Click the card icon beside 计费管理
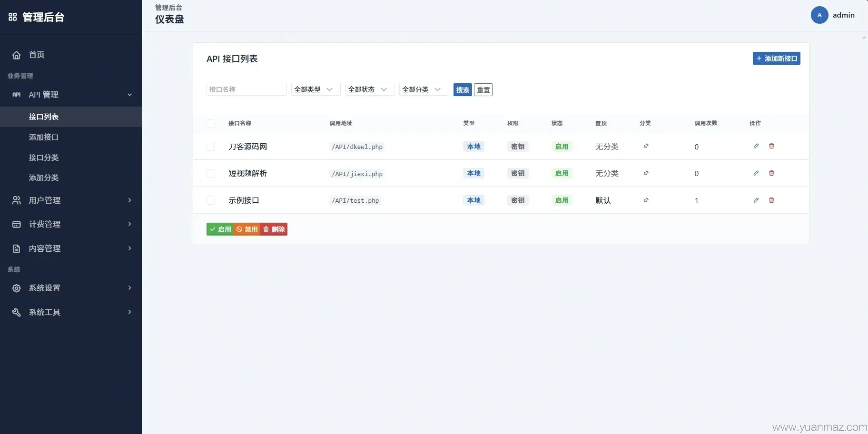 [16, 224]
